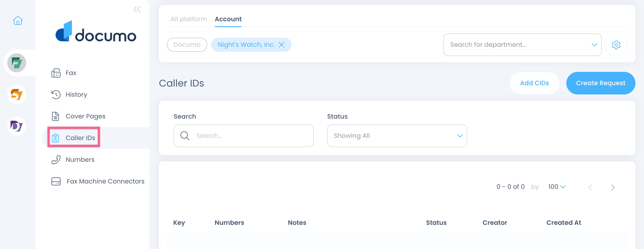Open the purple D app icon

17,126
